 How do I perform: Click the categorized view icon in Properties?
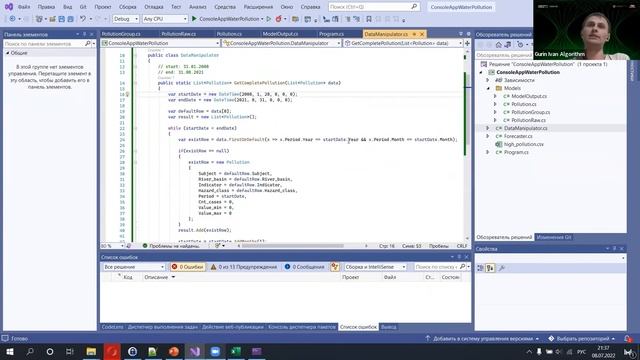click(x=480, y=268)
